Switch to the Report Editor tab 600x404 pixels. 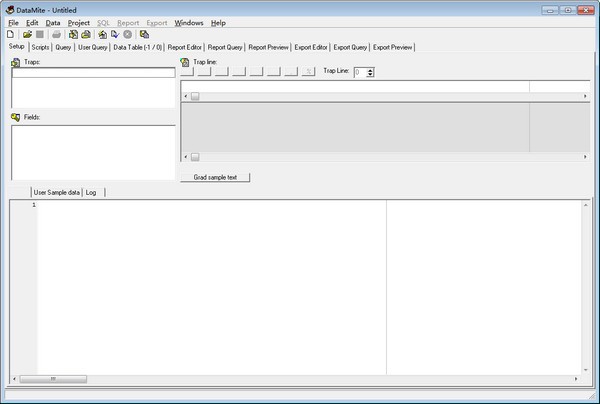[x=185, y=47]
